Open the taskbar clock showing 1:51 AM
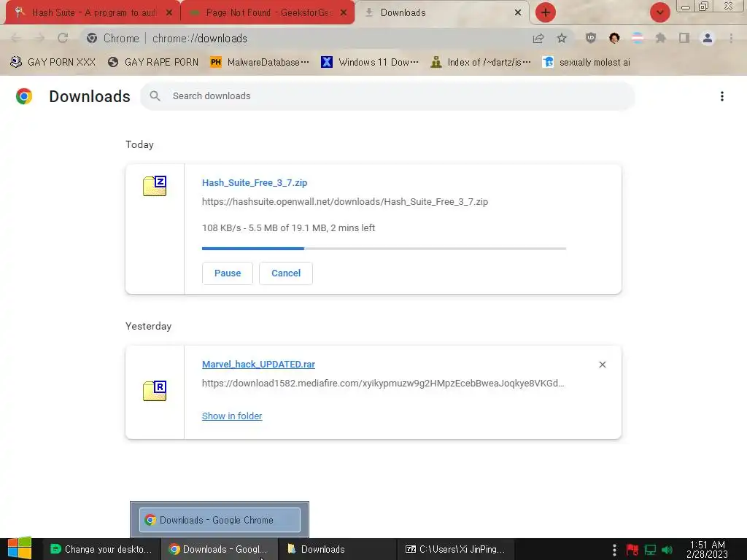The image size is (747, 560). (x=707, y=550)
